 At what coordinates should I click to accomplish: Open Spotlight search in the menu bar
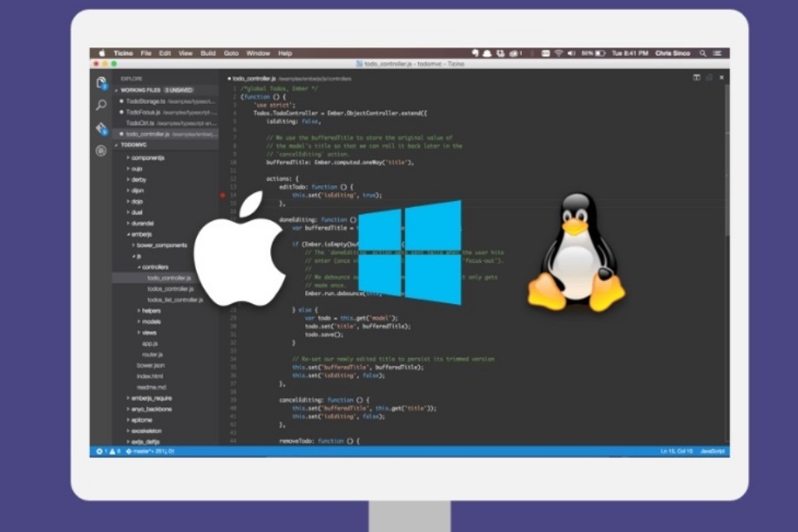tap(703, 53)
